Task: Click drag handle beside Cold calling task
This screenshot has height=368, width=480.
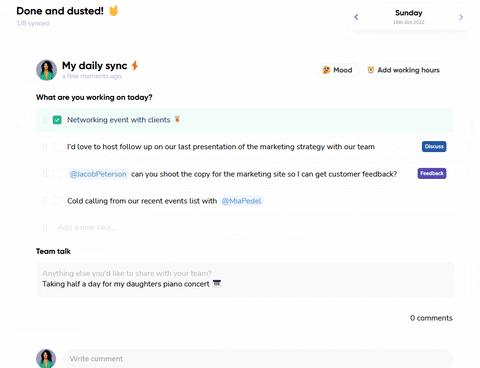Action: coord(45,201)
